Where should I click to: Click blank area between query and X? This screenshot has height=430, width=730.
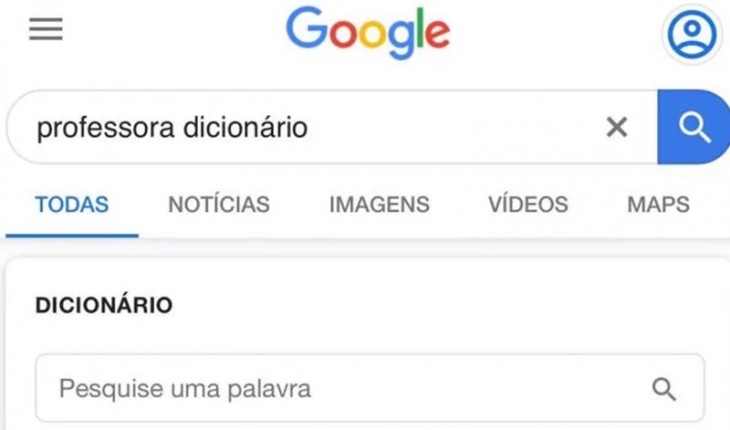click(450, 127)
